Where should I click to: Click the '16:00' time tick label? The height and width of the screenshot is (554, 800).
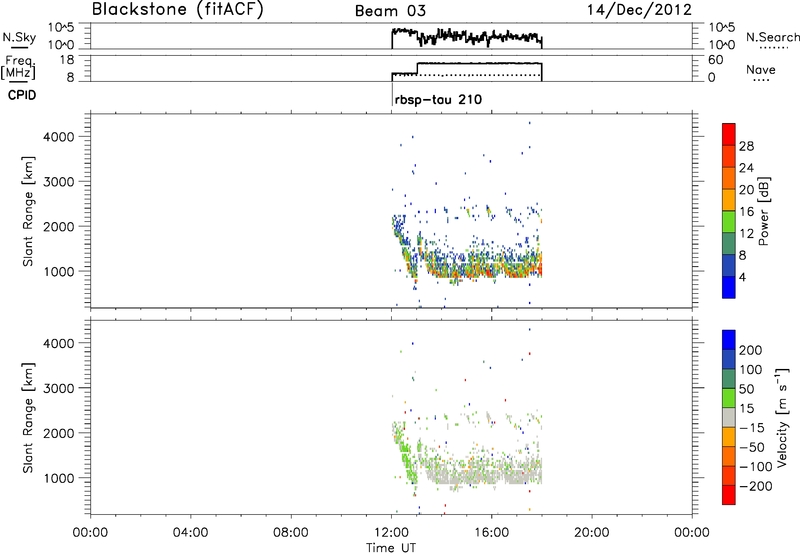[491, 533]
